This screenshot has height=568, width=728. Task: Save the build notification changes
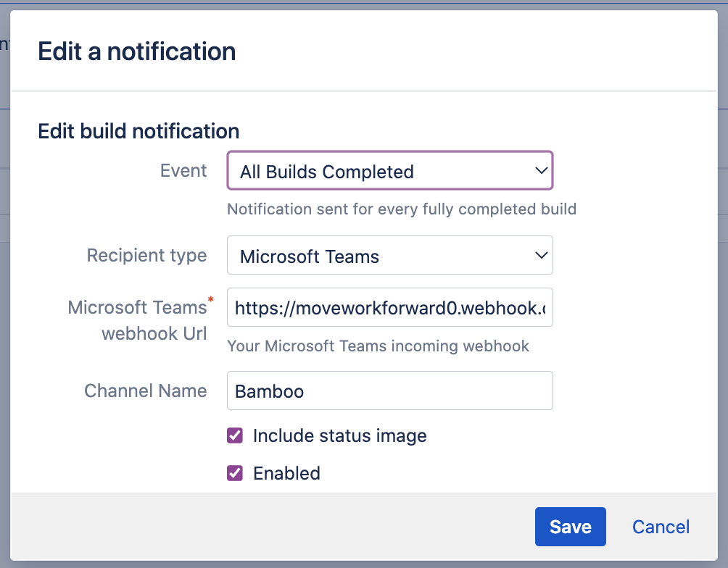570,527
